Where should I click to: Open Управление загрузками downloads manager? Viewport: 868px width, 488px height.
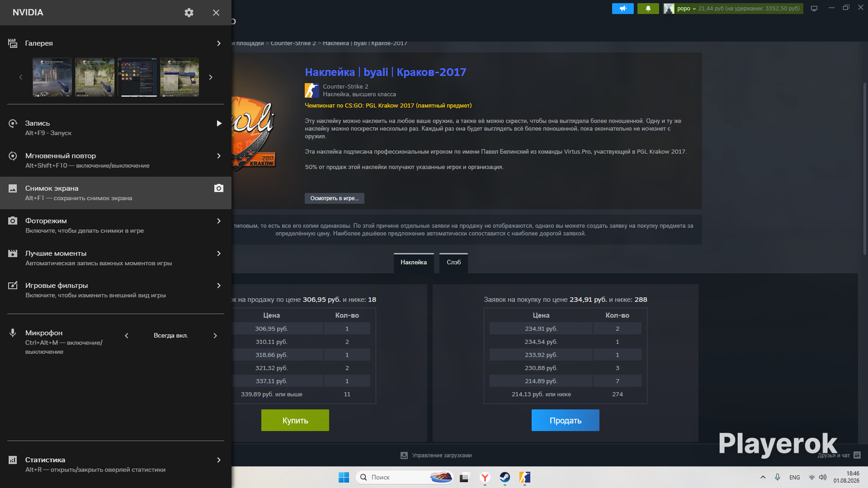pos(436,455)
